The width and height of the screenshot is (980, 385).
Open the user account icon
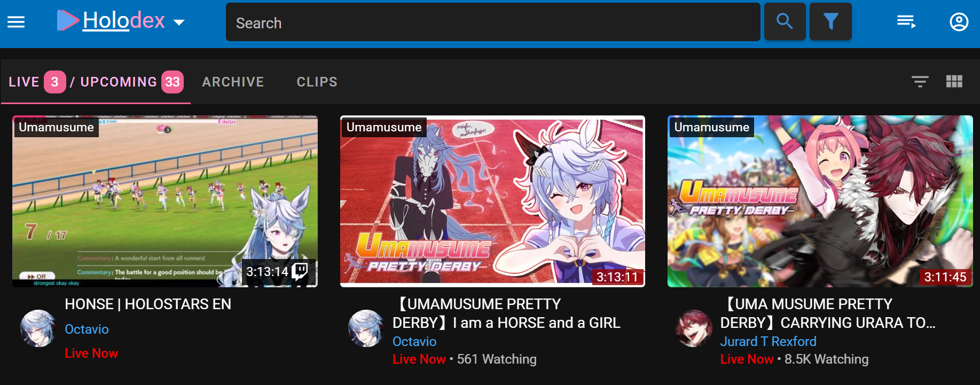click(959, 22)
